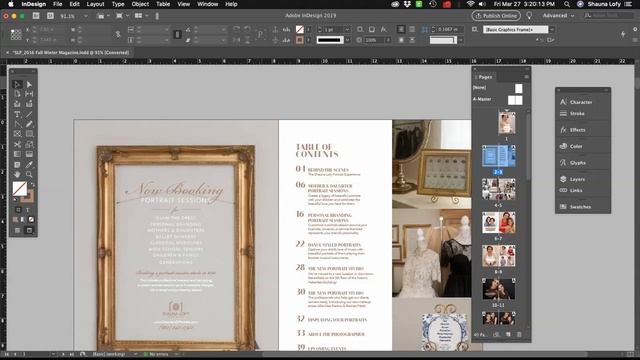Click the Wi-Fi icon in menu bar

tap(470, 4)
